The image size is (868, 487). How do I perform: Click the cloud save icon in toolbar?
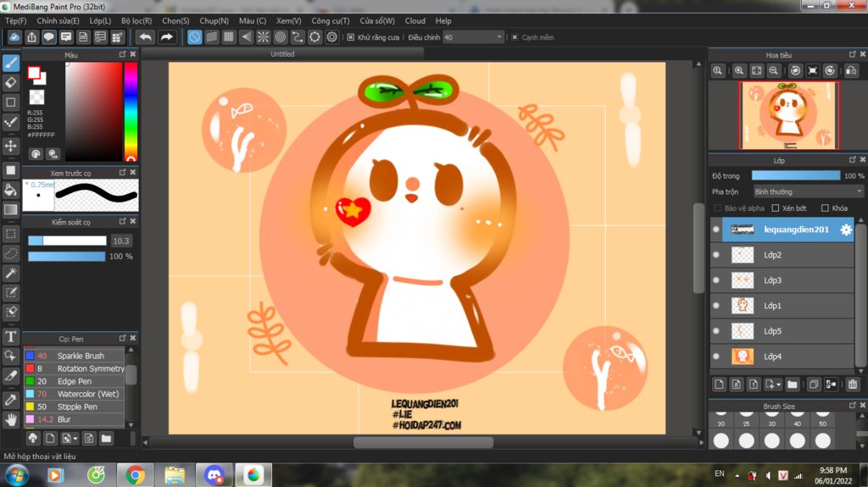click(x=14, y=37)
